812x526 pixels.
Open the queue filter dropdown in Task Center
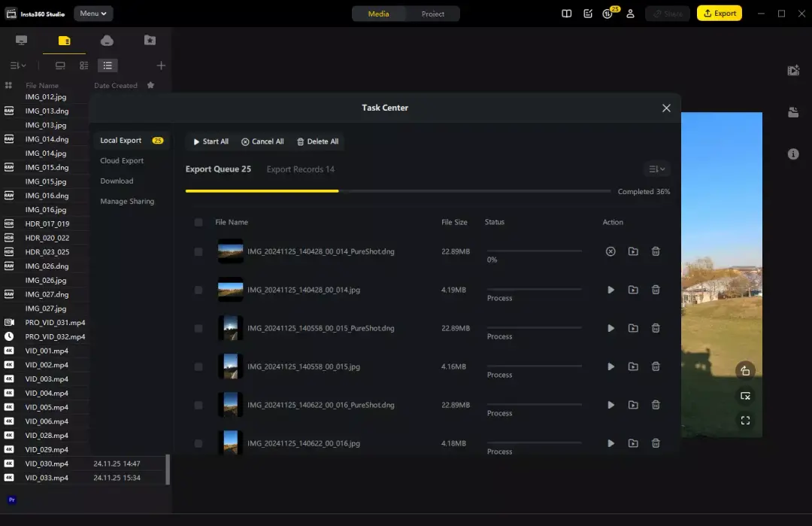[x=657, y=169]
